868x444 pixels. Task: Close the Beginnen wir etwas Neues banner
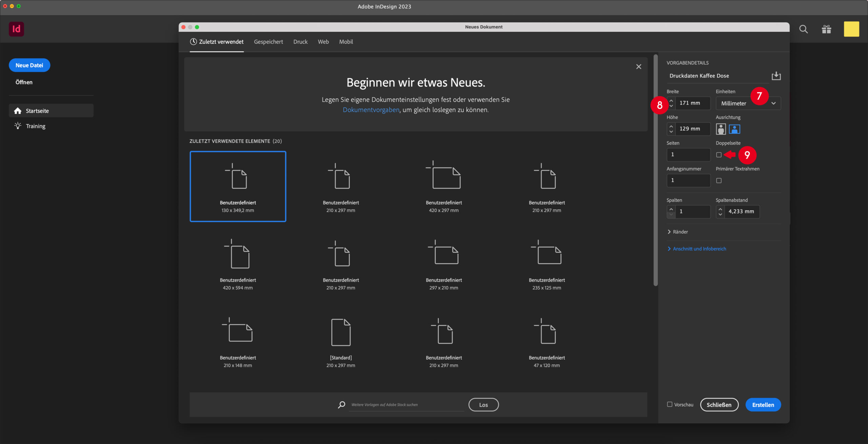(x=638, y=67)
